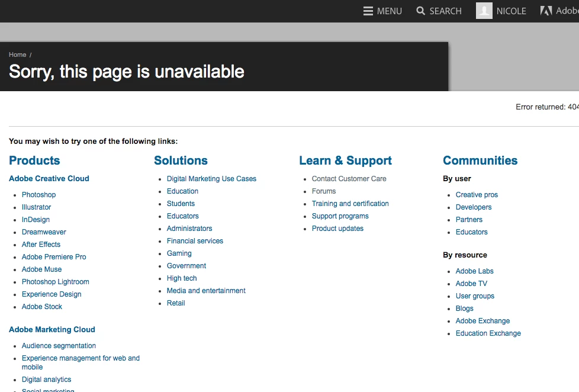The width and height of the screenshot is (579, 392).
Task: Open the Learn & Support heading
Action: click(345, 160)
